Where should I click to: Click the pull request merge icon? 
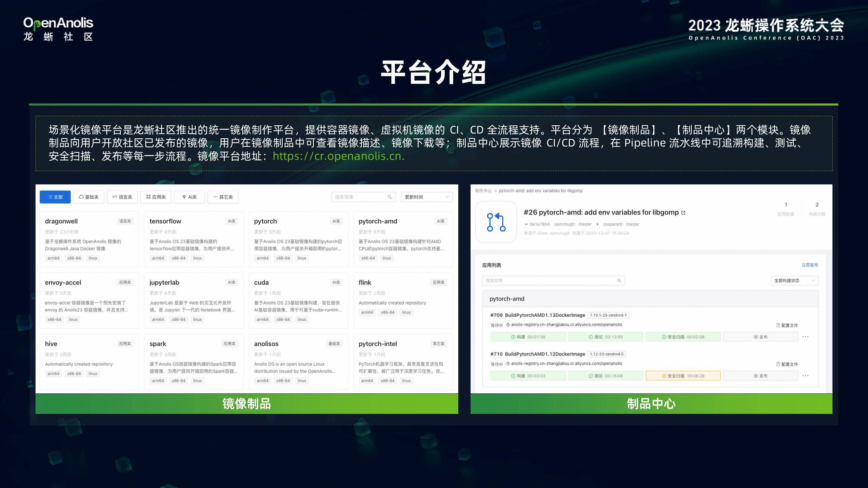496,222
